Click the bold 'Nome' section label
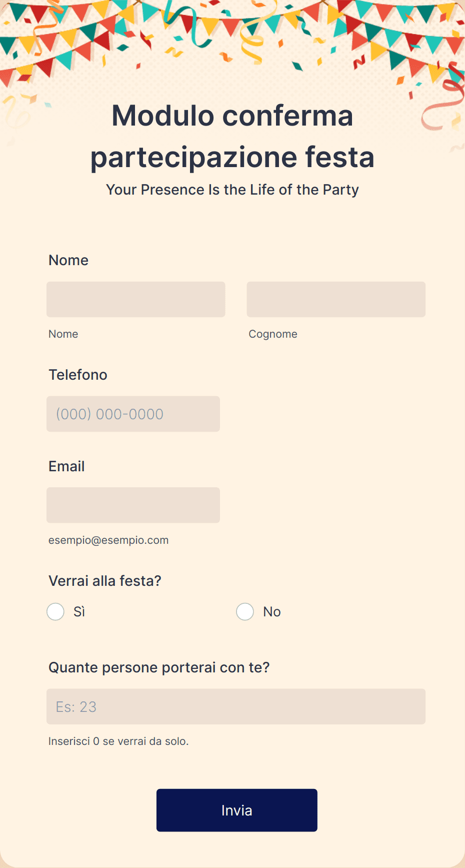The height and width of the screenshot is (868, 465). [x=68, y=260]
